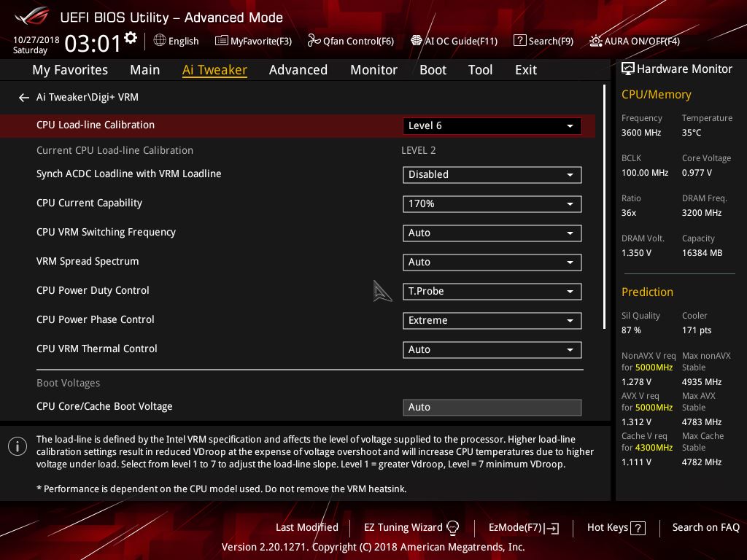The image size is (747, 560).
Task: Open the Tool tab
Action: (x=480, y=70)
